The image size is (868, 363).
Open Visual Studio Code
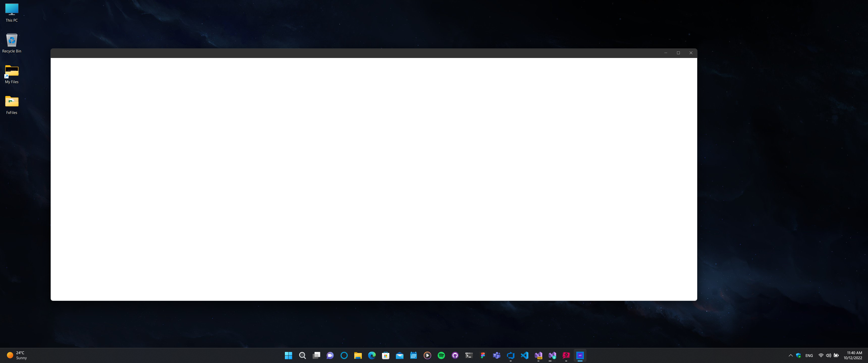524,355
